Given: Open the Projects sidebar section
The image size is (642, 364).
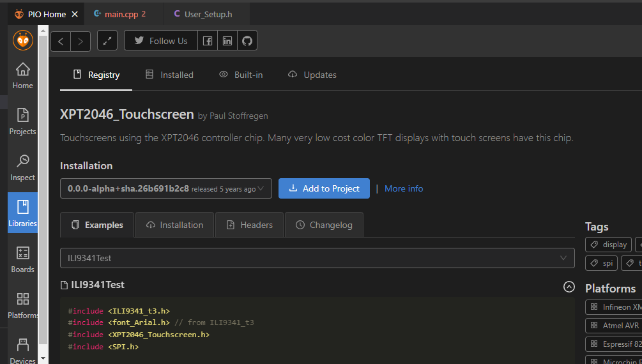Looking at the screenshot, I should click(22, 121).
